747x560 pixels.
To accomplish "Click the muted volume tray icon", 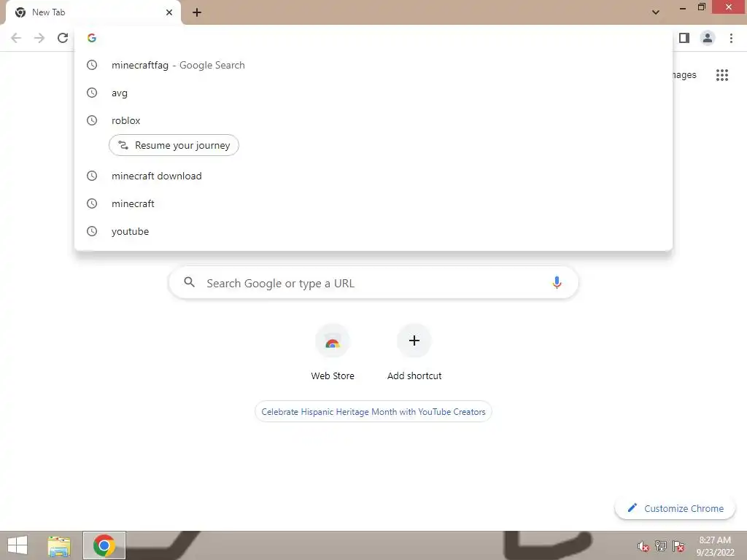I will click(x=643, y=546).
